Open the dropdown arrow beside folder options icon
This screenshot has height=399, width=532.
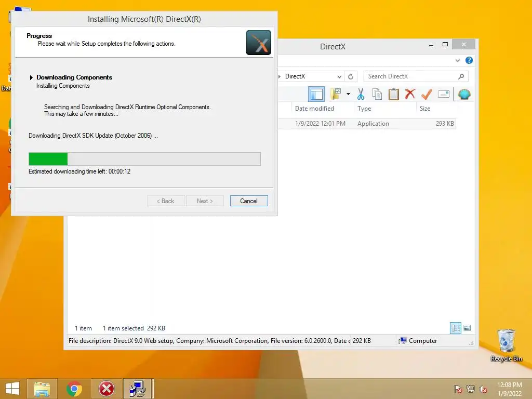coord(348,94)
